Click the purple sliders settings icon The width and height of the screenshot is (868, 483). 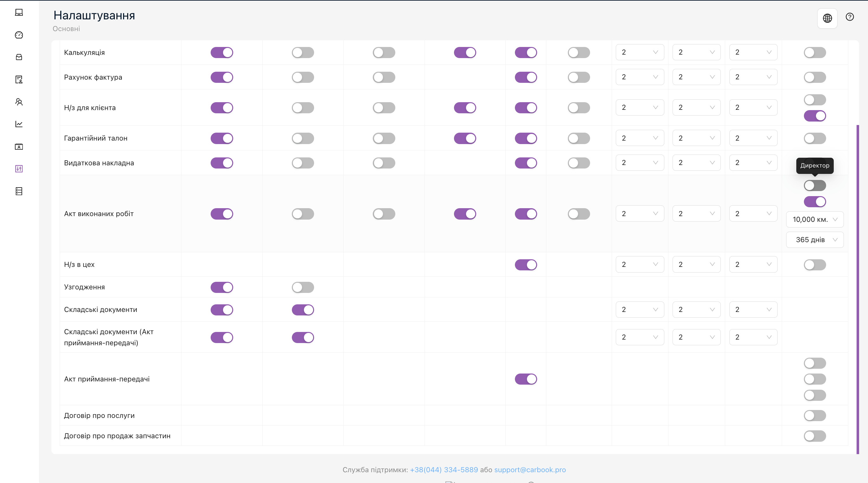tap(19, 169)
